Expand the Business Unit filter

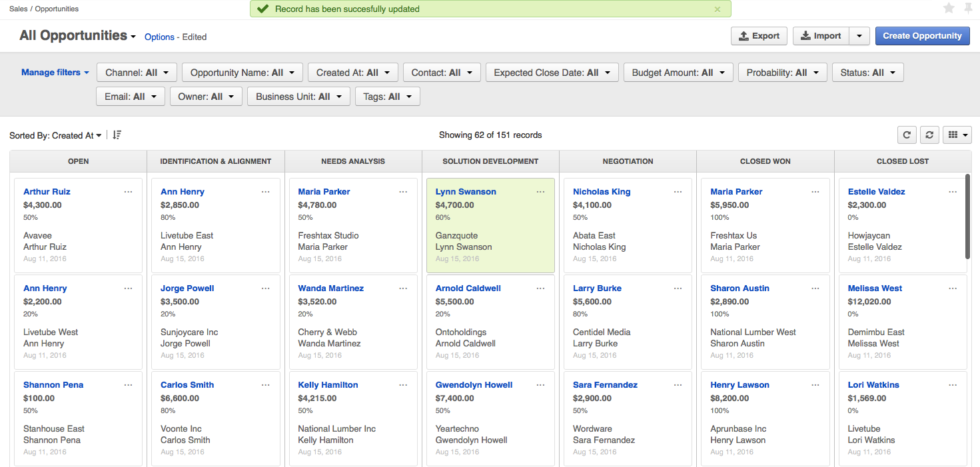click(x=299, y=97)
